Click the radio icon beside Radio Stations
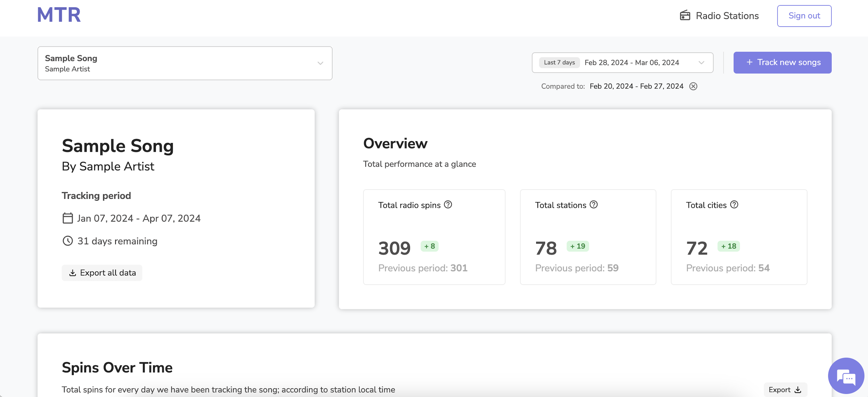Image resolution: width=868 pixels, height=397 pixels. click(x=685, y=16)
